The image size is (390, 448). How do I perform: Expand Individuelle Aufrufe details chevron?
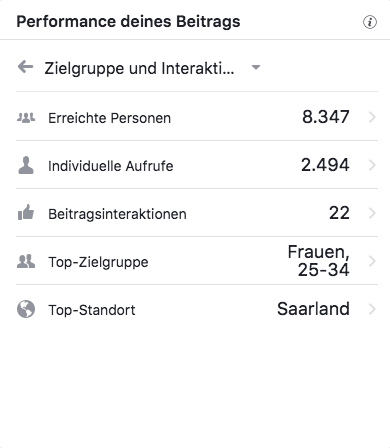[x=372, y=165]
